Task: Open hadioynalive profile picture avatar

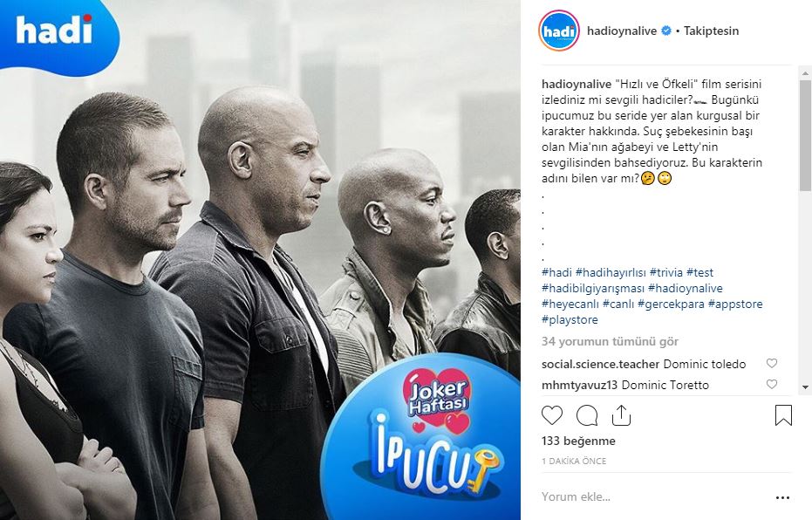Action: click(x=559, y=31)
